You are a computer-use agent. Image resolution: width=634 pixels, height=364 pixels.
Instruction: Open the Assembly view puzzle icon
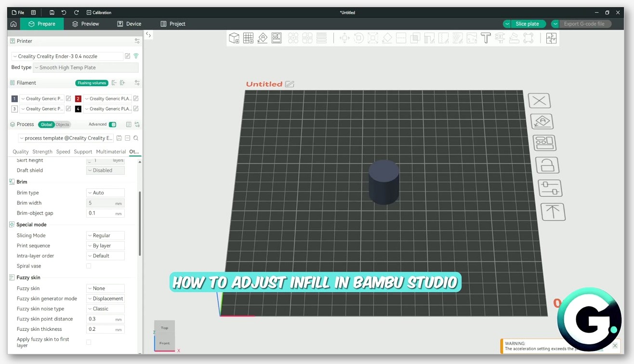click(x=551, y=38)
